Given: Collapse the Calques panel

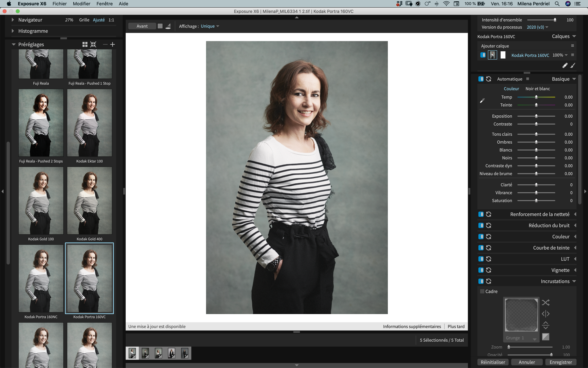Looking at the screenshot, I should point(574,36).
